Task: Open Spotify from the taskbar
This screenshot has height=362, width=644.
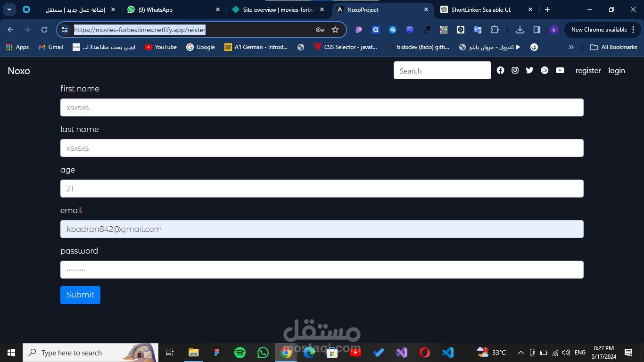Action: [x=240, y=353]
